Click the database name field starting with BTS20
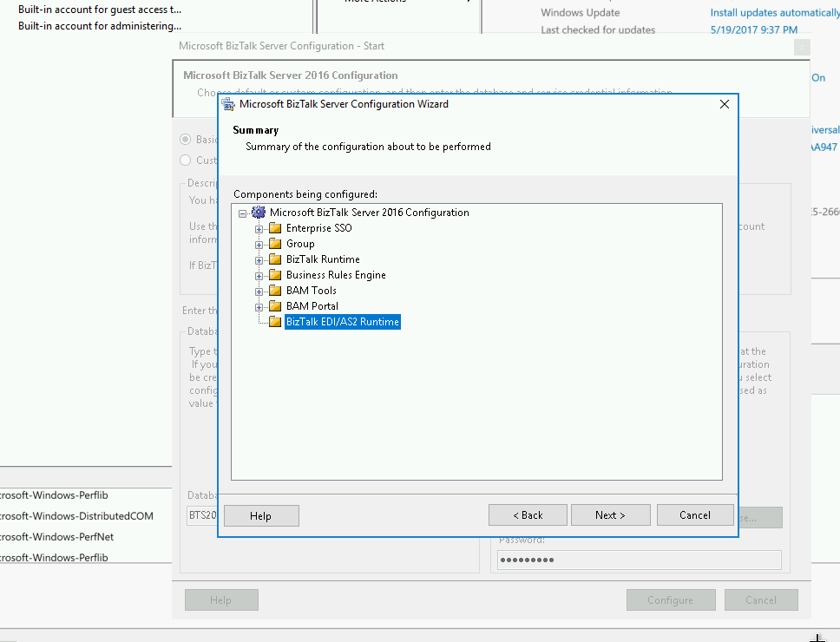Screen dimensions: 840x642 [x=202, y=515]
